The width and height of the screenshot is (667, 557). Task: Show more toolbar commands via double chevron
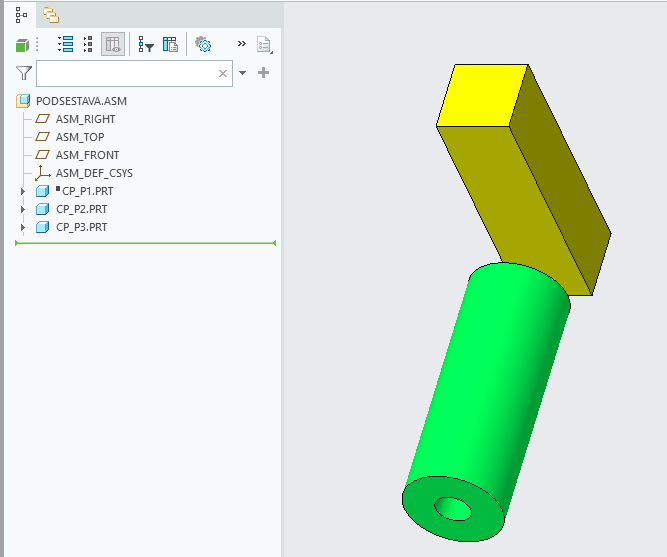click(241, 44)
